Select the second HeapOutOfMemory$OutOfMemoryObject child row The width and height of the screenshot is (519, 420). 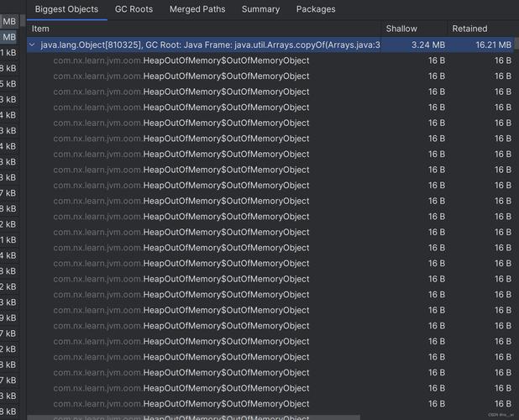pyautogui.click(x=226, y=76)
